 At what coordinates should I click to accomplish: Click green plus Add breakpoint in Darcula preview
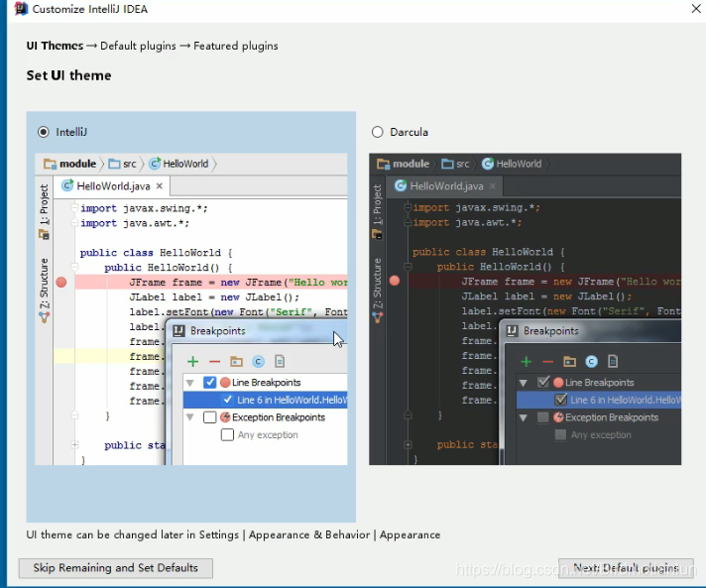[526, 362]
